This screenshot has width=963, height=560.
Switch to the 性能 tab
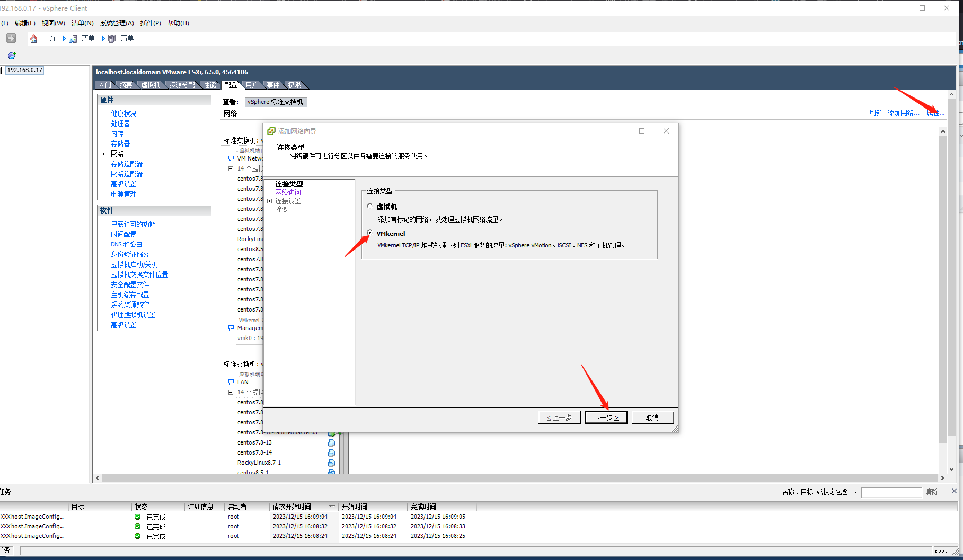(210, 85)
